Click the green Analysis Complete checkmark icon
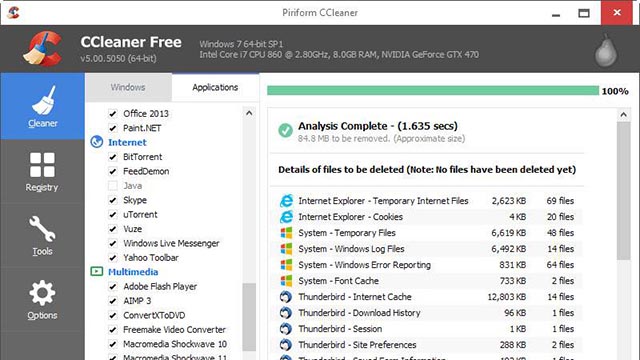The width and height of the screenshot is (640, 360). (x=285, y=131)
